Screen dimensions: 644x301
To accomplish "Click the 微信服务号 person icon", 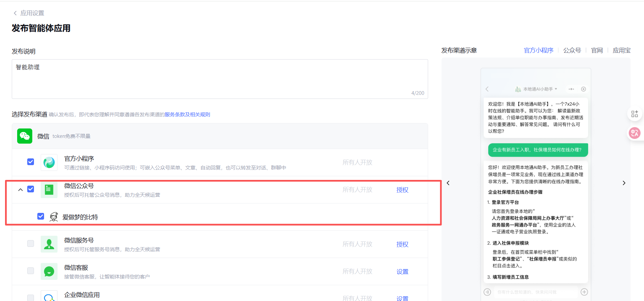I will 49,244.
